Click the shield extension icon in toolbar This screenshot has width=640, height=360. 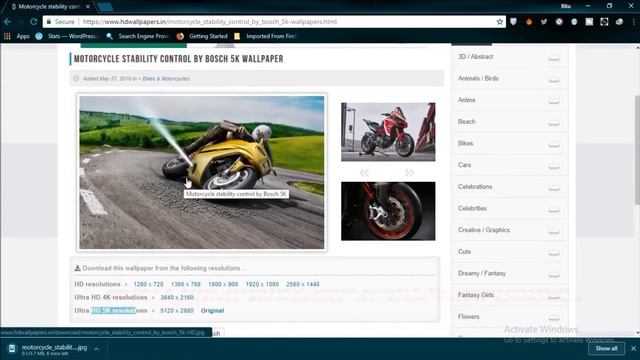pos(513,22)
